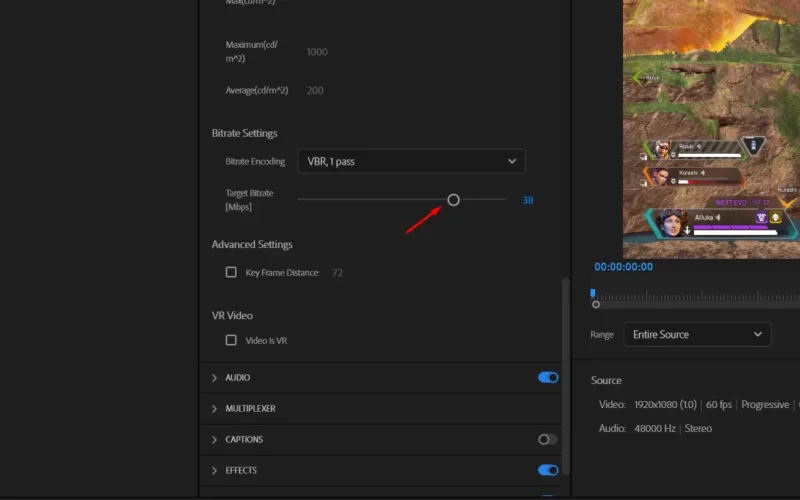This screenshot has width=800, height=500.
Task: Click the 48000 Hz audio info text
Action: click(x=655, y=429)
